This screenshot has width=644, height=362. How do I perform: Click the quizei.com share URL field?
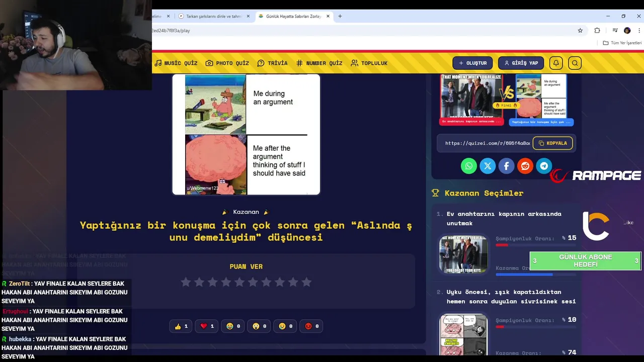487,143
